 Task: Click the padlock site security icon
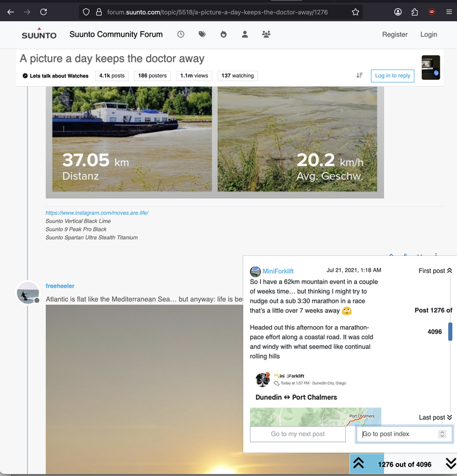(x=99, y=12)
